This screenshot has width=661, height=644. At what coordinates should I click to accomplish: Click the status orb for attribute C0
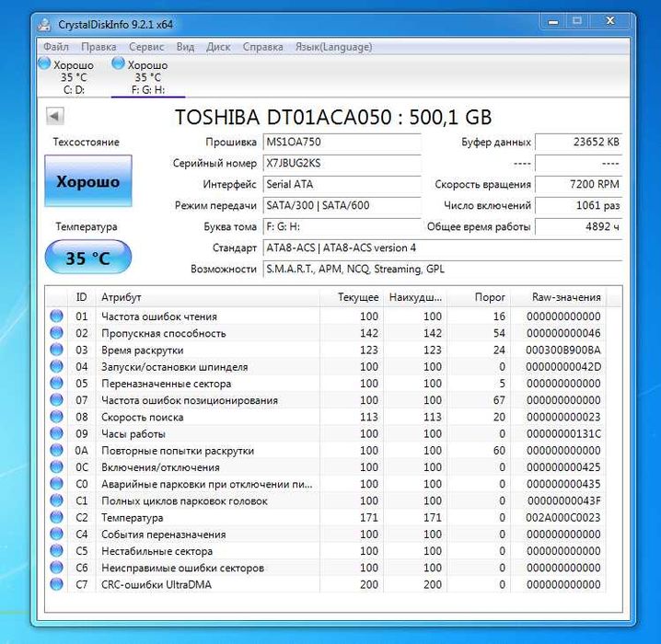coord(56,484)
